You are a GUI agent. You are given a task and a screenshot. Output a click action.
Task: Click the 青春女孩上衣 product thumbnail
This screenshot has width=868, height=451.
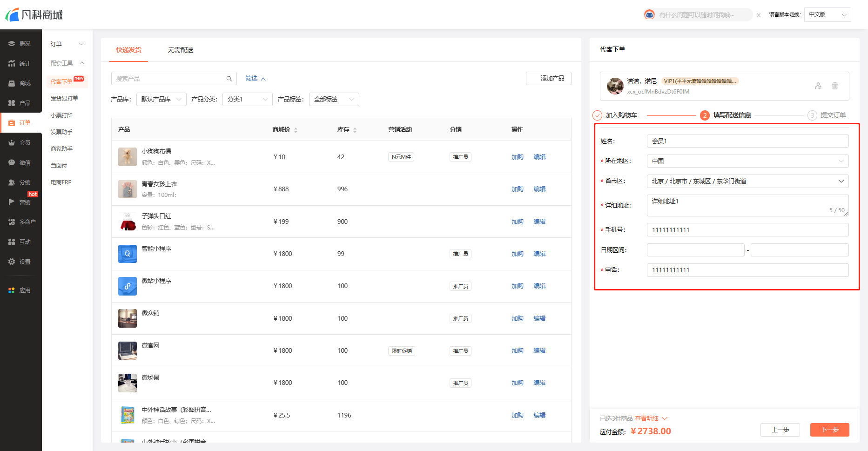coord(128,189)
